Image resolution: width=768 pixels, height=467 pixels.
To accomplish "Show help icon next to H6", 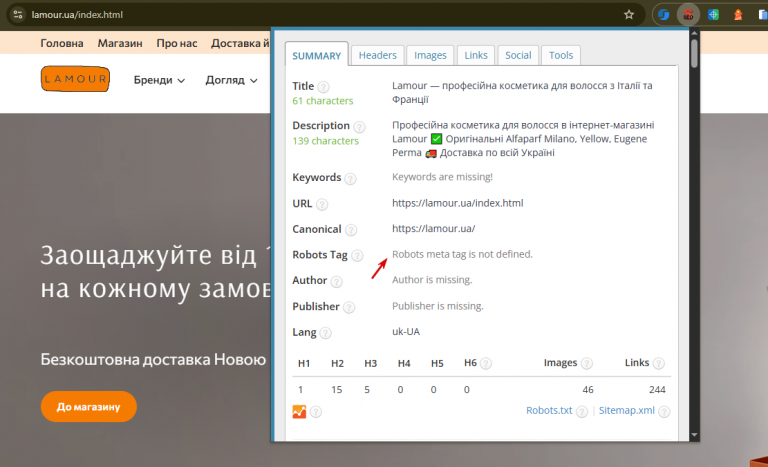I will pyautogui.click(x=486, y=363).
